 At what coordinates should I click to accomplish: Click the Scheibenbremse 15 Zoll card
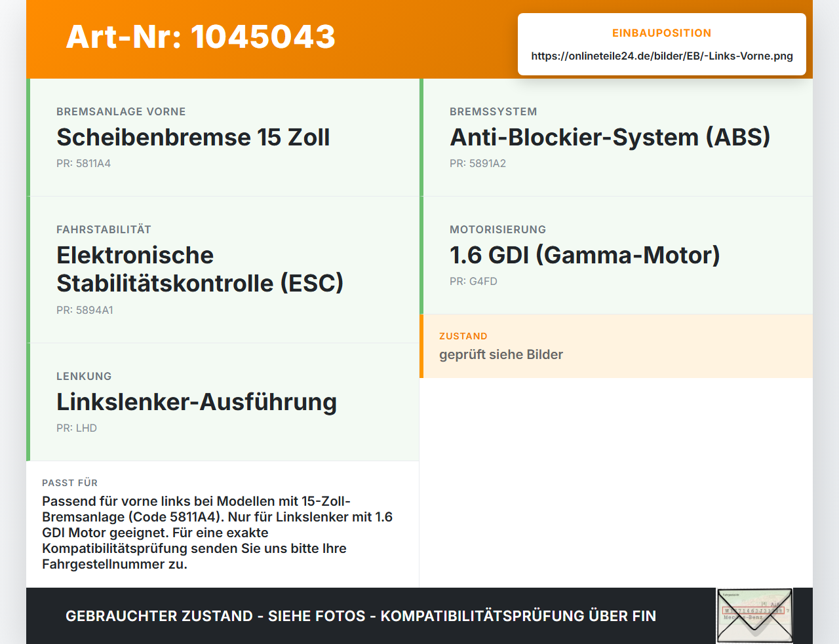point(223,138)
